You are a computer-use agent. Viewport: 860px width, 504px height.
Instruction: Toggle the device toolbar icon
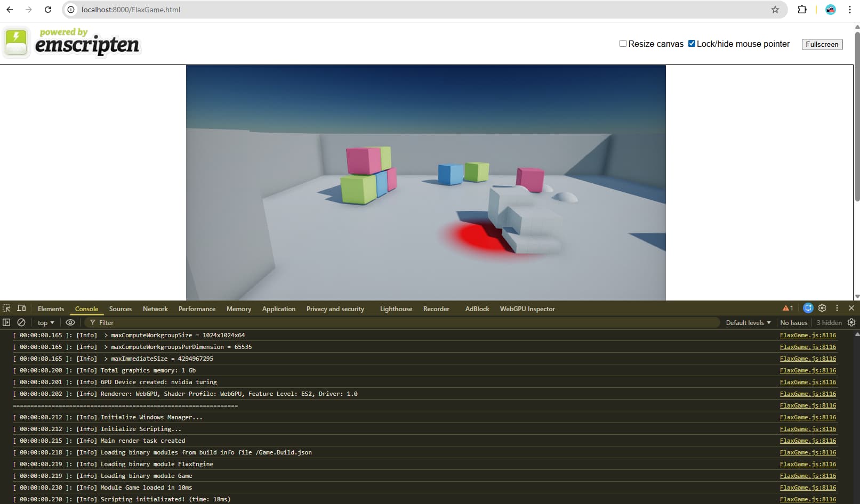pyautogui.click(x=21, y=308)
